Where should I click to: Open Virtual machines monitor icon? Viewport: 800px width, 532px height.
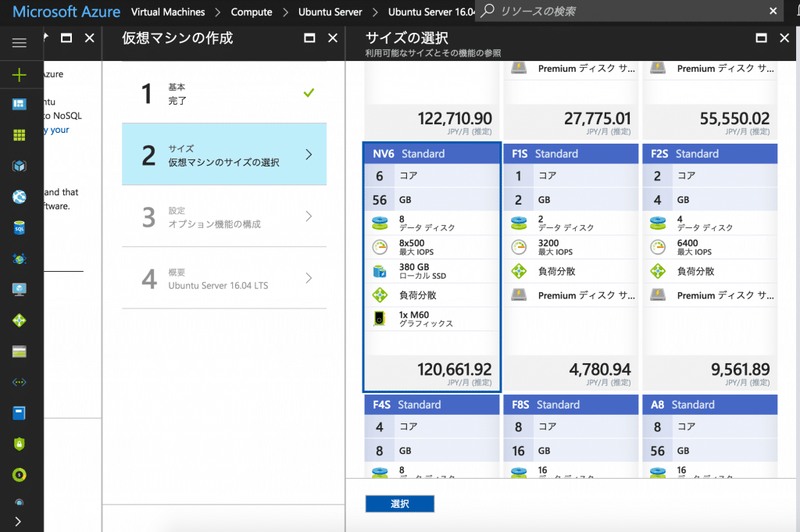(19, 290)
